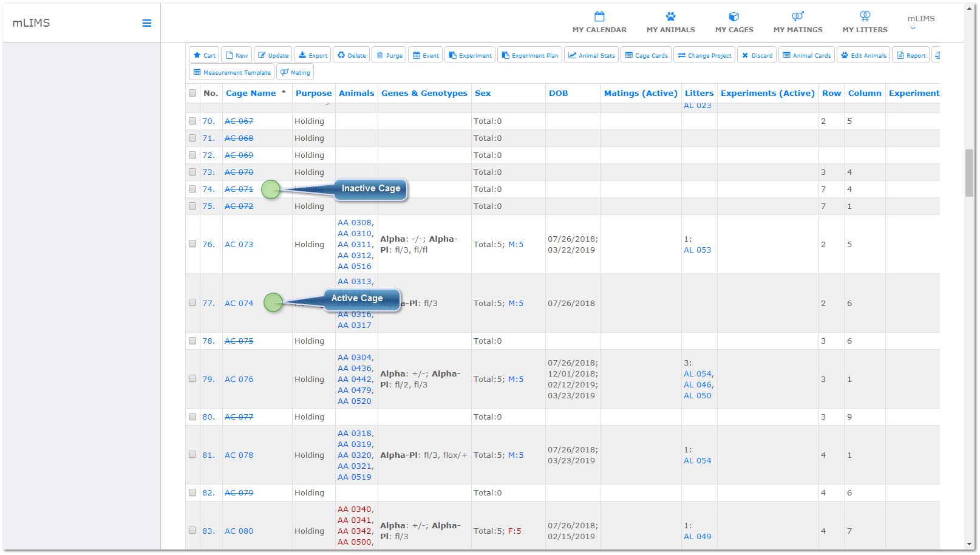Screen dimensions: 980x555
Task: Click the Update toolbar button
Action: pyautogui.click(x=273, y=55)
